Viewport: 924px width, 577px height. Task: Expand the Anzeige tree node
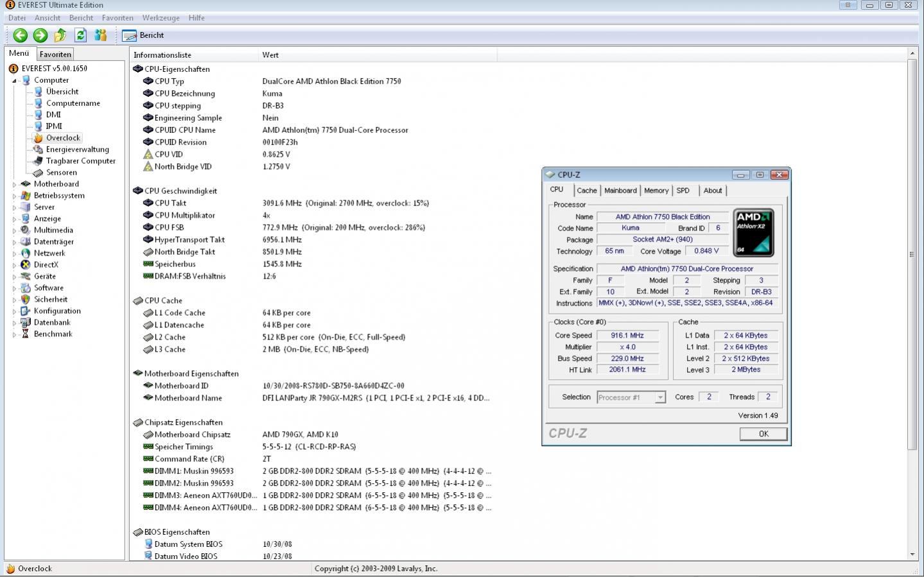(x=14, y=219)
